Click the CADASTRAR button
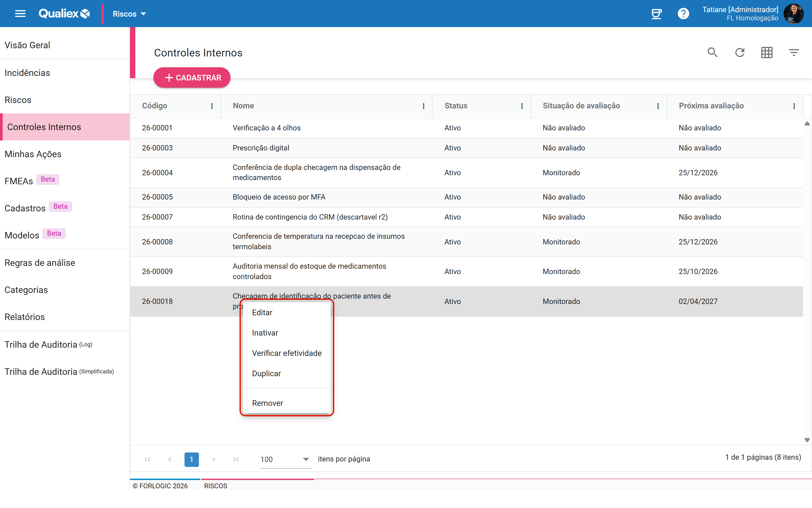812x508 pixels. coord(192,78)
